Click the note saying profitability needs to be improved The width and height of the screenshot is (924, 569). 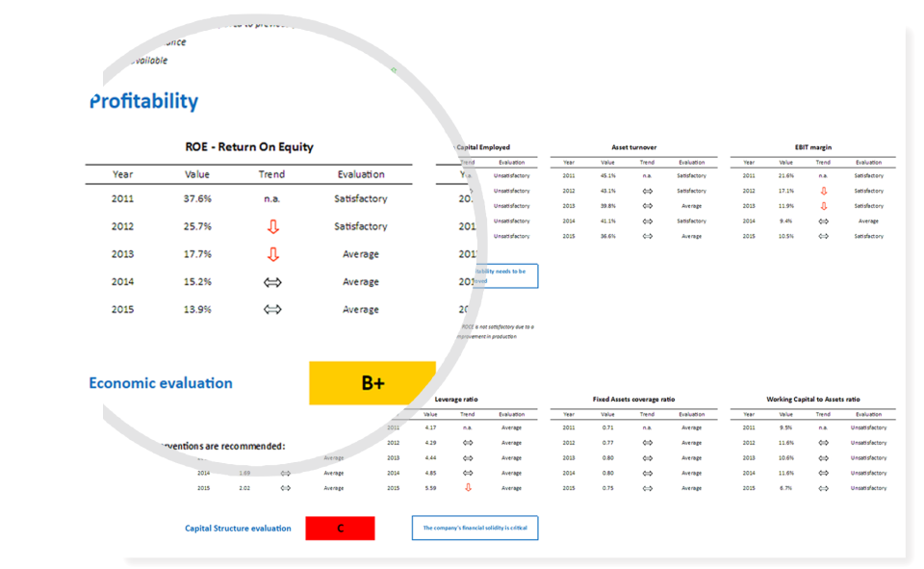tap(505, 274)
